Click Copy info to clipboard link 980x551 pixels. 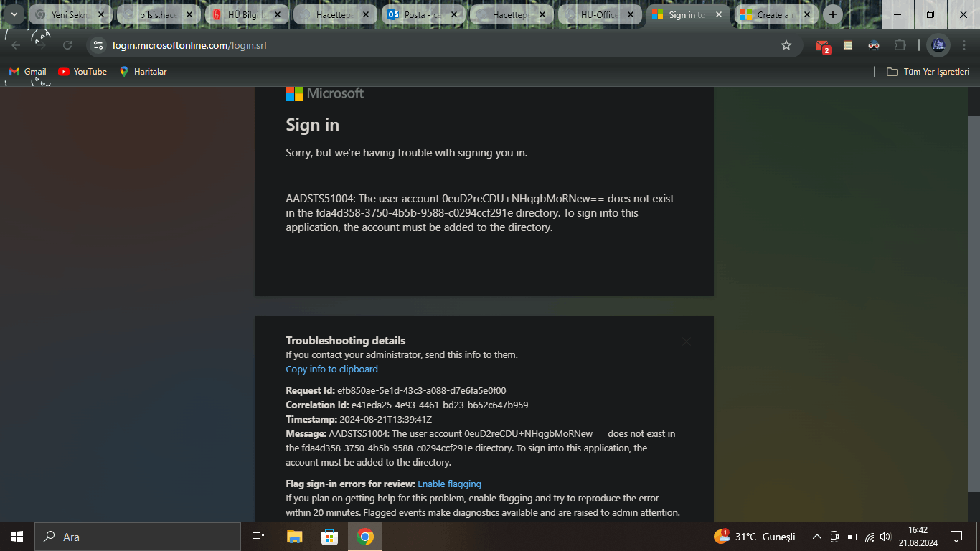(x=331, y=369)
